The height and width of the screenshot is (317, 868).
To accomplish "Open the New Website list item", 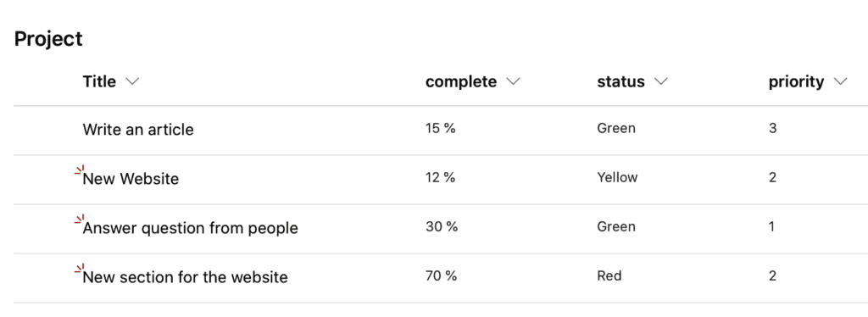I will tap(131, 179).
